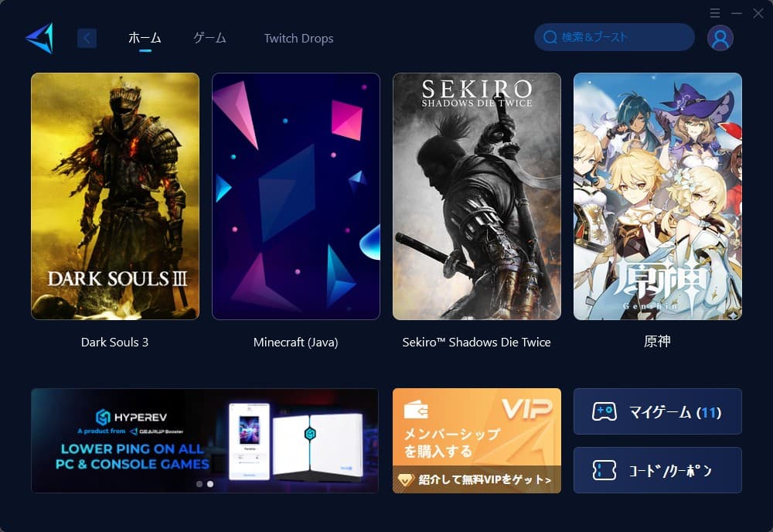The image size is (773, 532).
Task: Open マイゲーム (11) button
Action: (x=658, y=411)
